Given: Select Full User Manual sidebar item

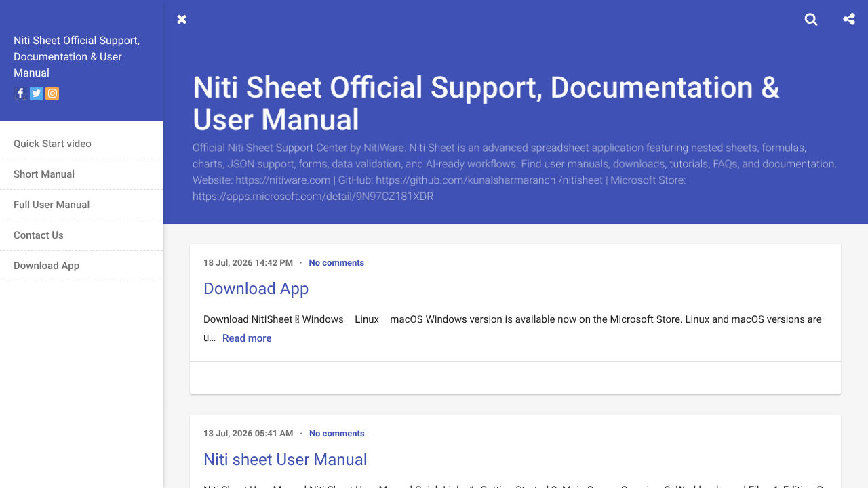Looking at the screenshot, I should pyautogui.click(x=81, y=205).
